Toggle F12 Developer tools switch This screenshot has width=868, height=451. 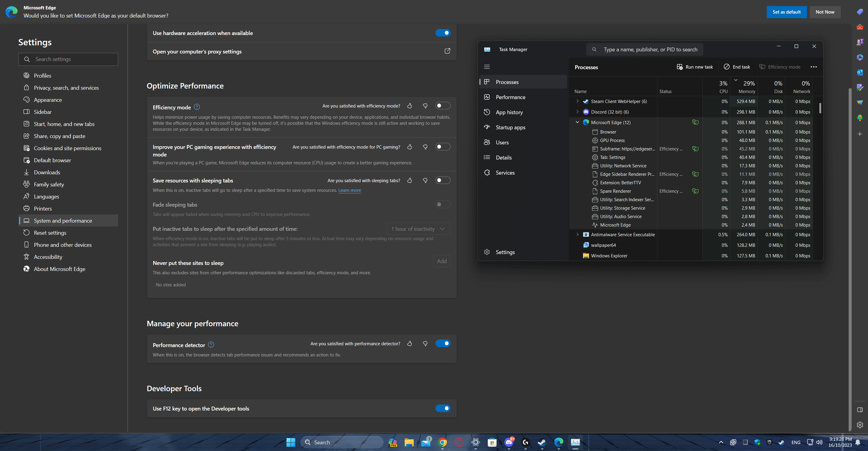pyautogui.click(x=443, y=409)
